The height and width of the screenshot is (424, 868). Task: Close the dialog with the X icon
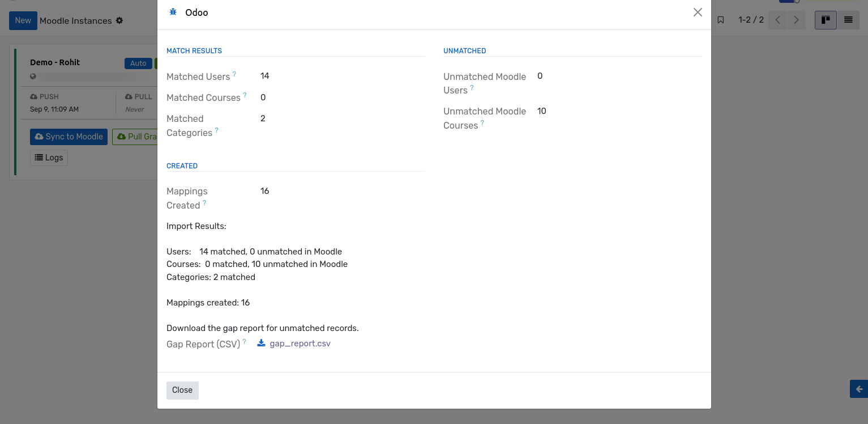click(x=698, y=12)
